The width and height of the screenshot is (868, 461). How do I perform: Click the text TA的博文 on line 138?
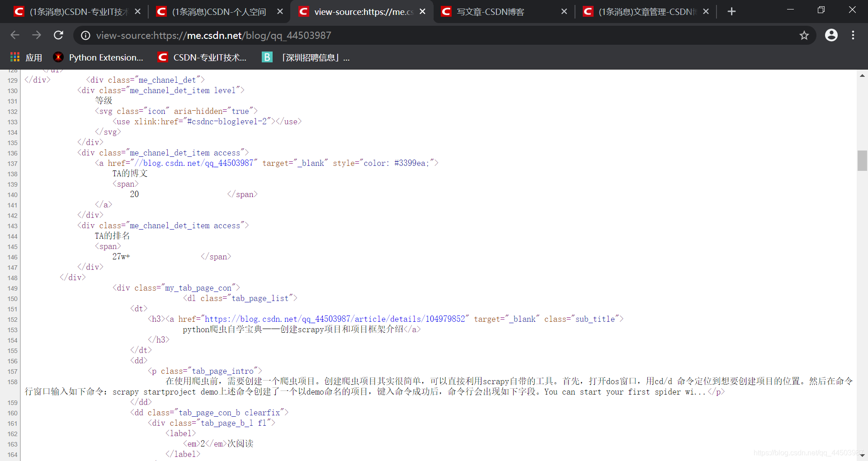[x=130, y=174]
